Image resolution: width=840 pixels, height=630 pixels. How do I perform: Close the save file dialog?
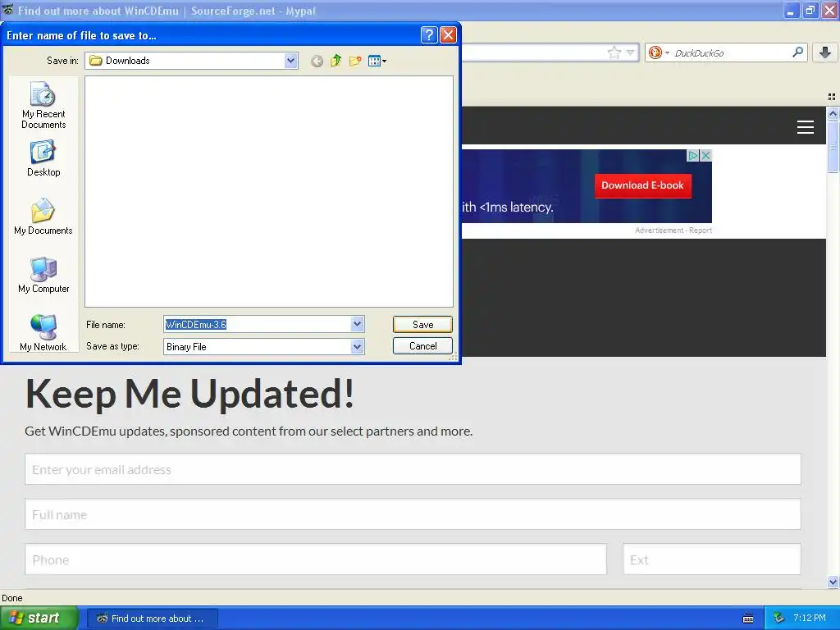point(448,35)
